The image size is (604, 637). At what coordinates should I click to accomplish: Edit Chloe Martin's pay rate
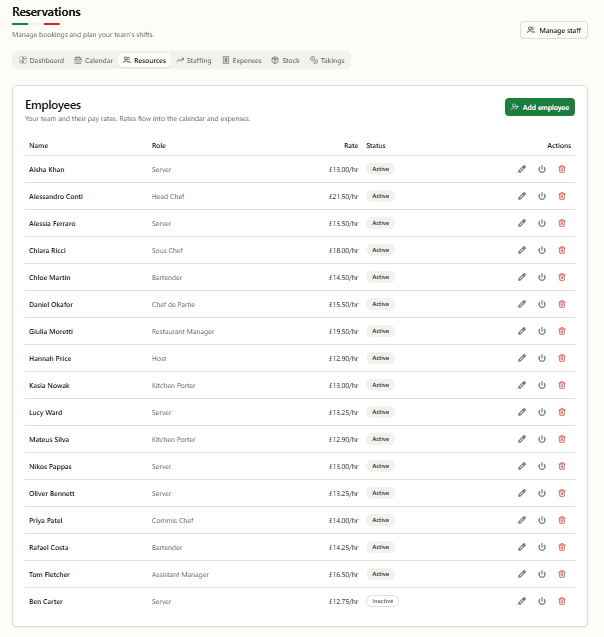tap(522, 277)
